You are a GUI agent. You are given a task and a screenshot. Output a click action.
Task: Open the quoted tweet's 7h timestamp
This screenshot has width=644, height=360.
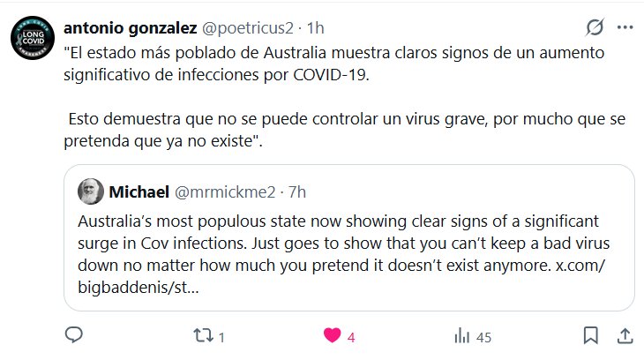297,191
